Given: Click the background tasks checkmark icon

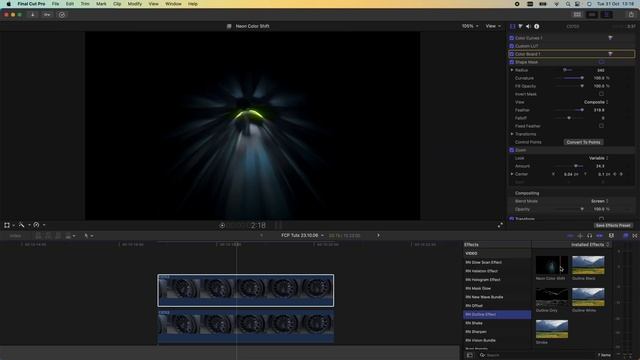Looking at the screenshot, I should pyautogui.click(x=62, y=15).
